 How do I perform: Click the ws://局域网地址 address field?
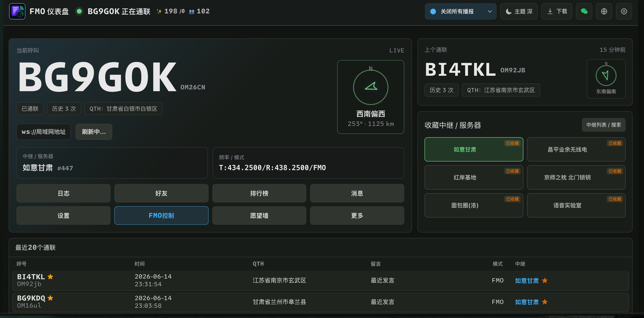pyautogui.click(x=44, y=132)
